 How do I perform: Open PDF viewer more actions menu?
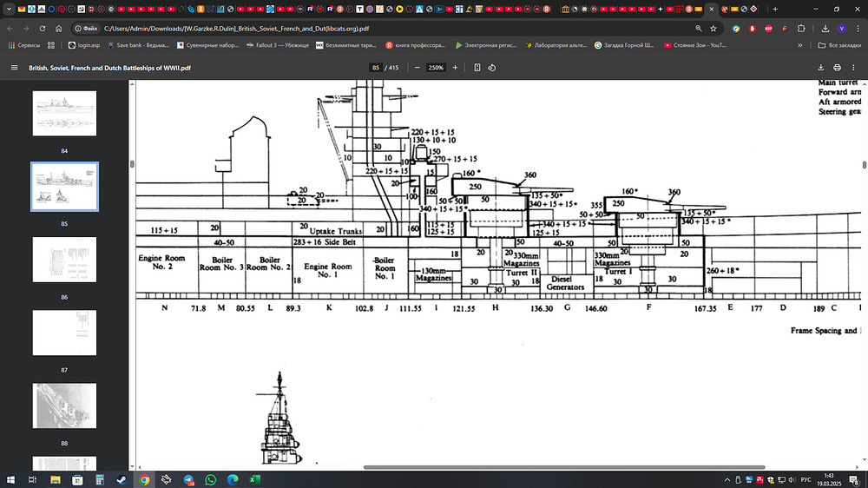pyautogui.click(x=853, y=68)
